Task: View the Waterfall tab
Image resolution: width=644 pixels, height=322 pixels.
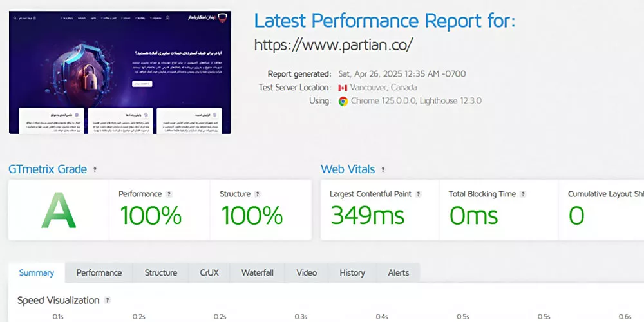Action: click(x=258, y=273)
